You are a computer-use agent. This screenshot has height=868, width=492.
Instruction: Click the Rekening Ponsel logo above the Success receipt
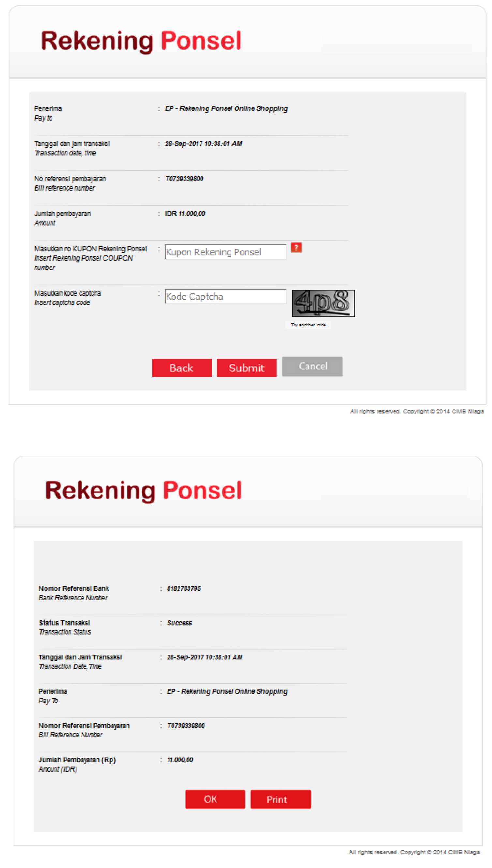coord(143,490)
